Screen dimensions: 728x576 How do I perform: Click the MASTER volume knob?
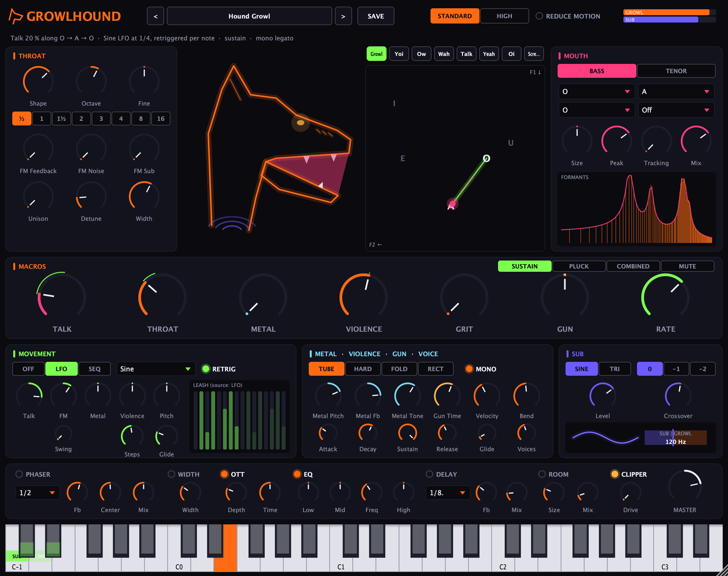click(x=685, y=486)
